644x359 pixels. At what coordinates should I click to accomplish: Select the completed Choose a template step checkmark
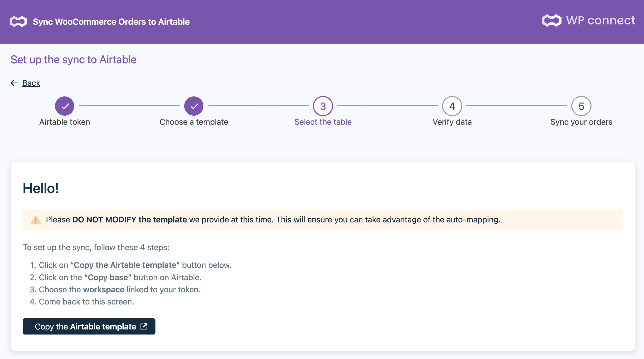[194, 106]
